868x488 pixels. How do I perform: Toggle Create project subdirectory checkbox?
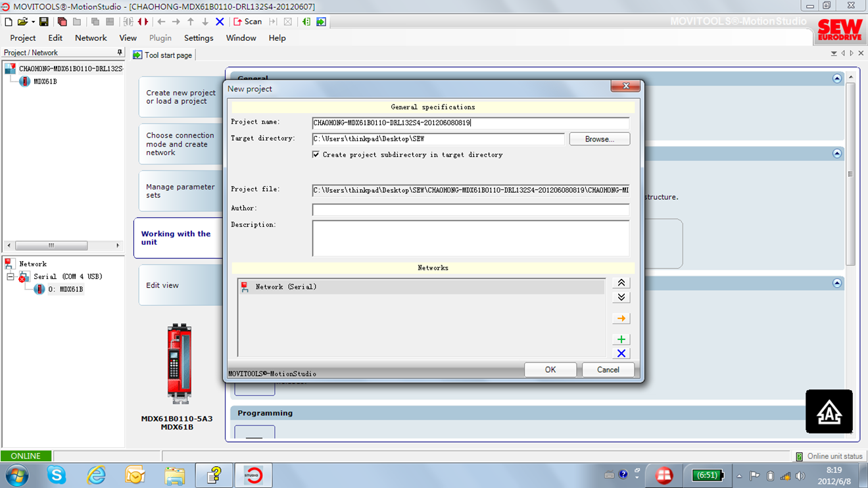316,155
